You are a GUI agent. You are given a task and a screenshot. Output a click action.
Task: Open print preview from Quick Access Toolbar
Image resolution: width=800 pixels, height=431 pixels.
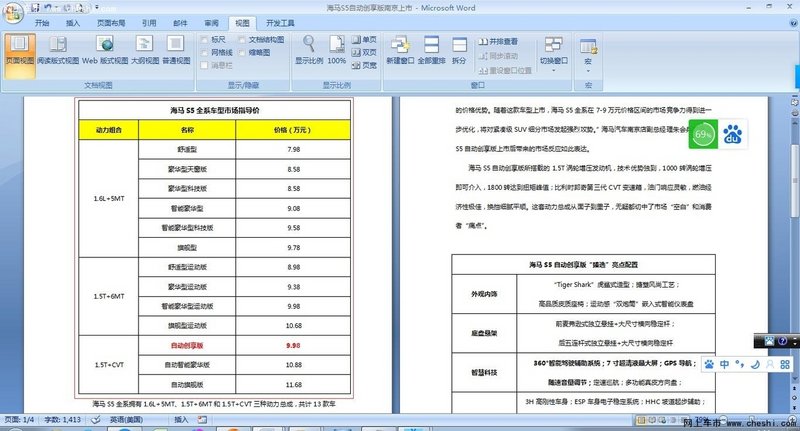coord(81,8)
